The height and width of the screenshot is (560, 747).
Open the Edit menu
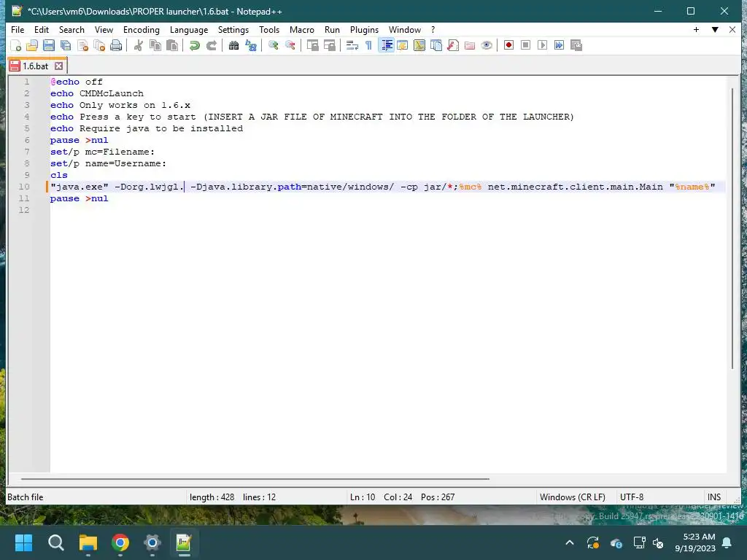42,29
